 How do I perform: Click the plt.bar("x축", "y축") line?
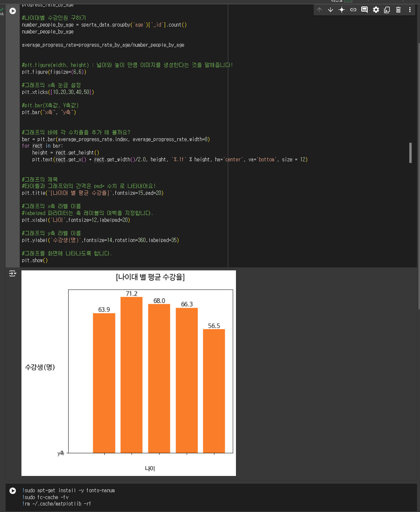point(49,112)
